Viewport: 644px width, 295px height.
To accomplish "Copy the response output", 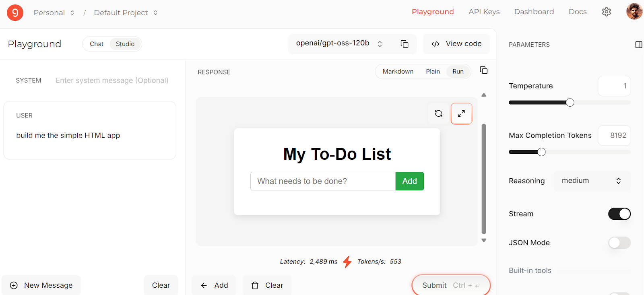I will (x=483, y=70).
